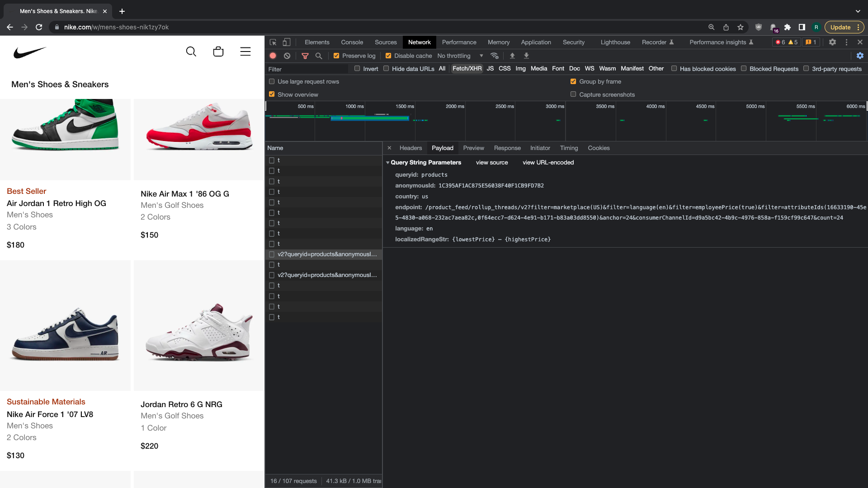This screenshot has height=488, width=868.
Task: Open network conditions wifi icon
Action: click(495, 56)
